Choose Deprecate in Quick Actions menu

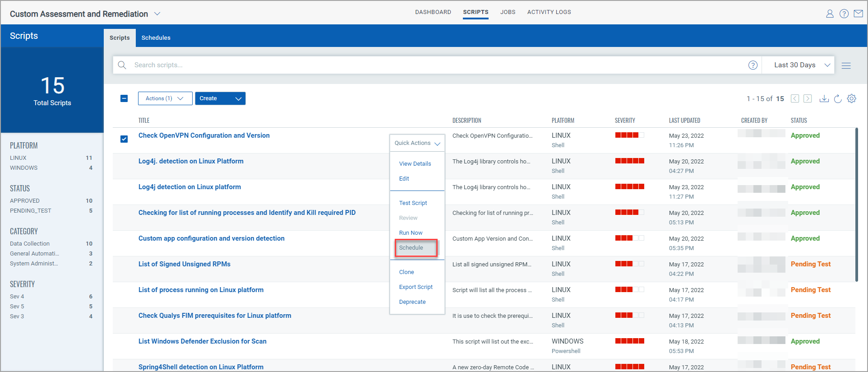[412, 302]
